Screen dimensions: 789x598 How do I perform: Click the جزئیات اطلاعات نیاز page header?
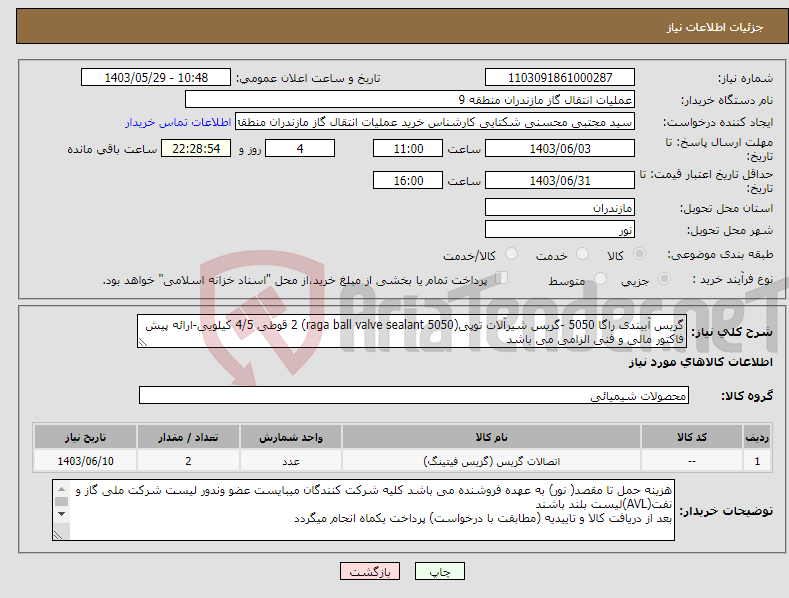coord(715,27)
